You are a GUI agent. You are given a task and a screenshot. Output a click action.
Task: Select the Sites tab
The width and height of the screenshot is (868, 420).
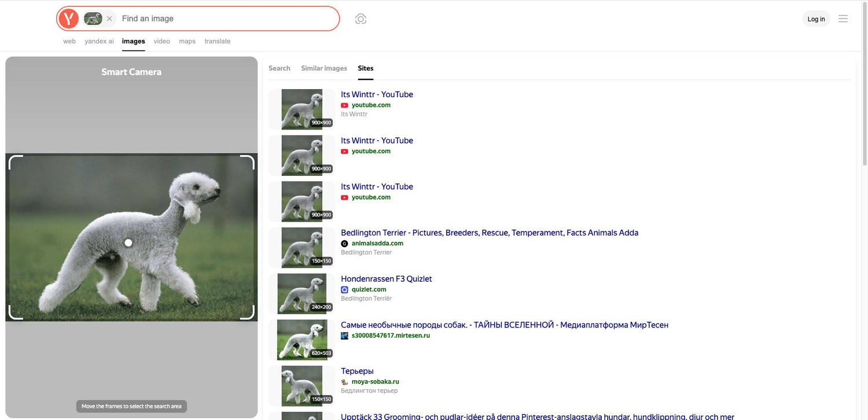tap(366, 68)
